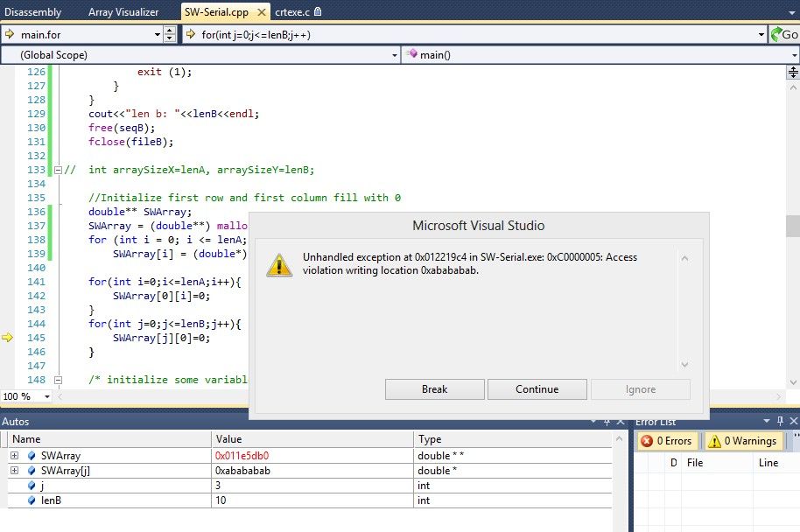Toggle the 0 Warnings filter button

point(743,441)
